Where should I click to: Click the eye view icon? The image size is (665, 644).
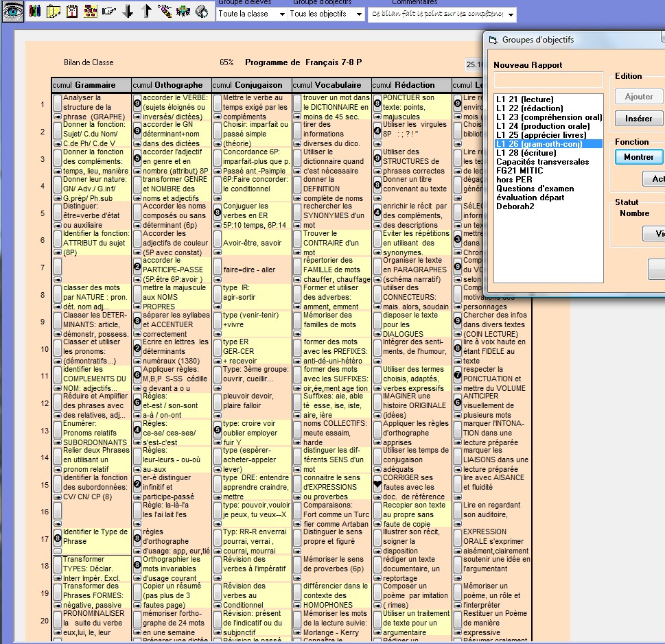(x=13, y=12)
